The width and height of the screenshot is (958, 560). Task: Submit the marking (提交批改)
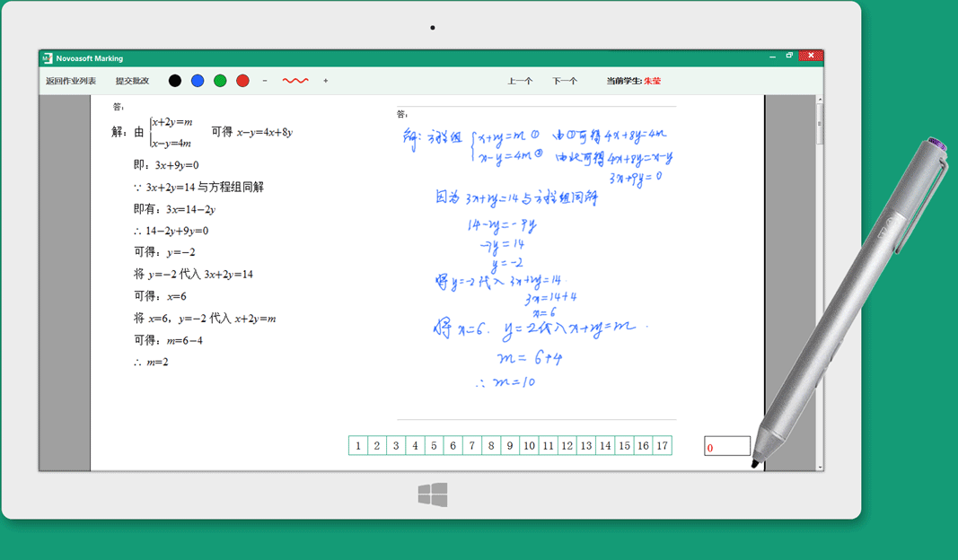pos(132,81)
